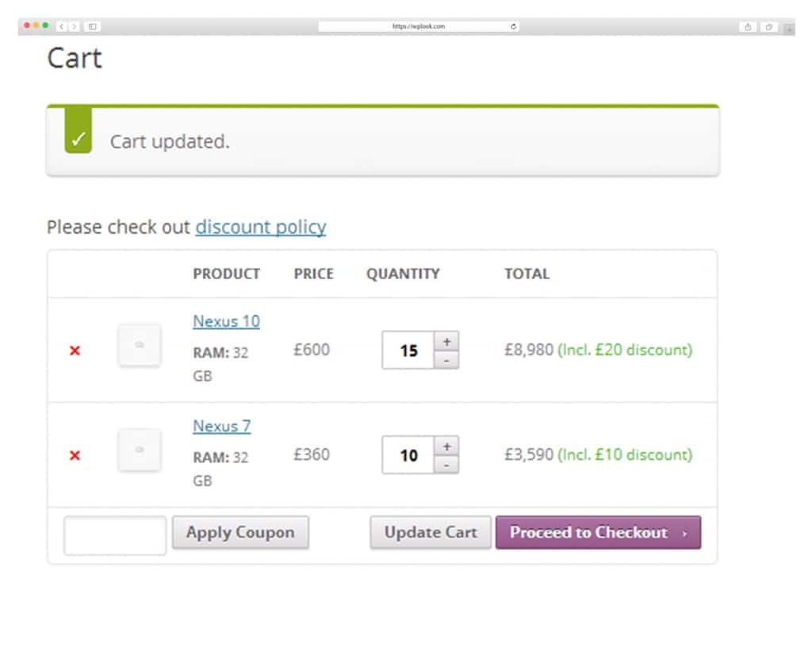Open the Nexus 10 product link

click(x=226, y=321)
